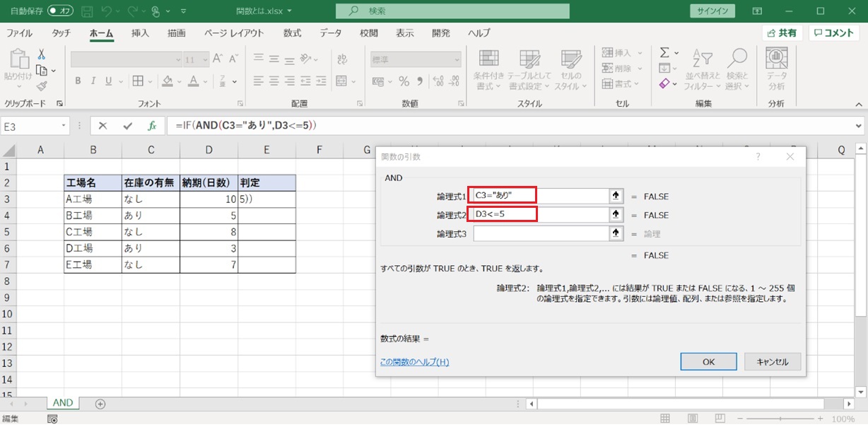Click the Insert Function fx icon
The image size is (868, 427).
tap(151, 126)
